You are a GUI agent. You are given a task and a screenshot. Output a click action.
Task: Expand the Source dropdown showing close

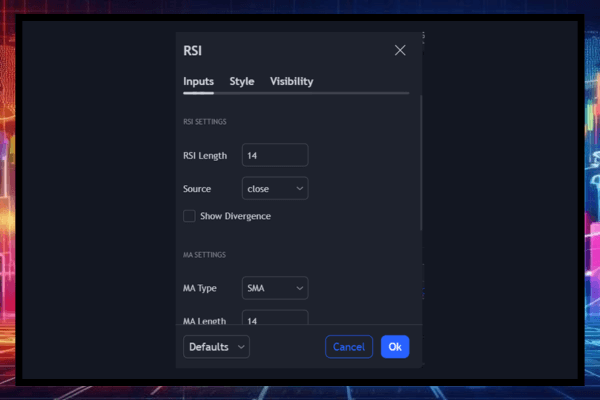tap(275, 188)
